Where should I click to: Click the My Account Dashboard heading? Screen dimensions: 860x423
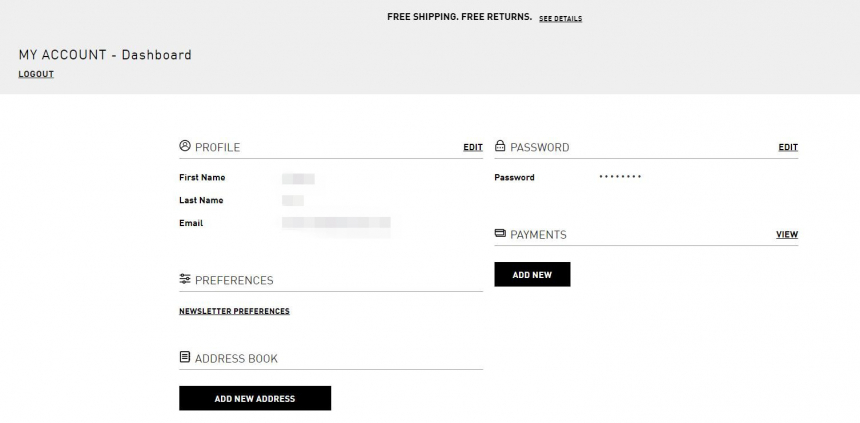[x=105, y=55]
